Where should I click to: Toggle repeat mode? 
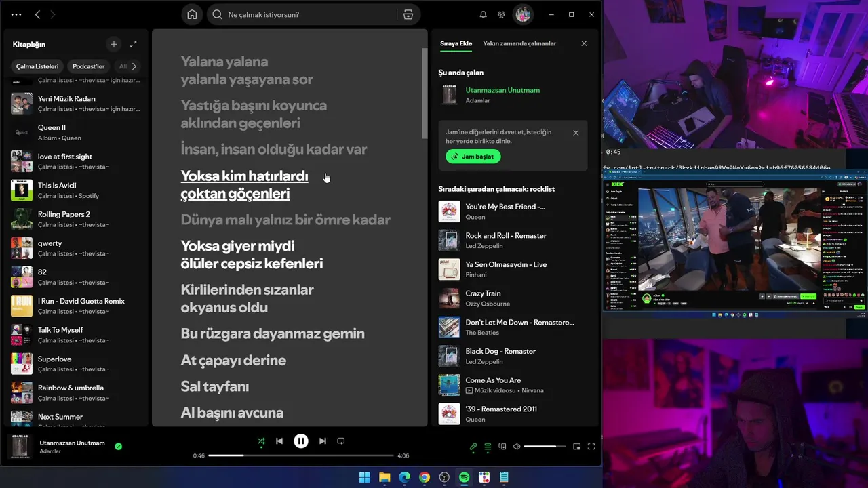point(341,441)
